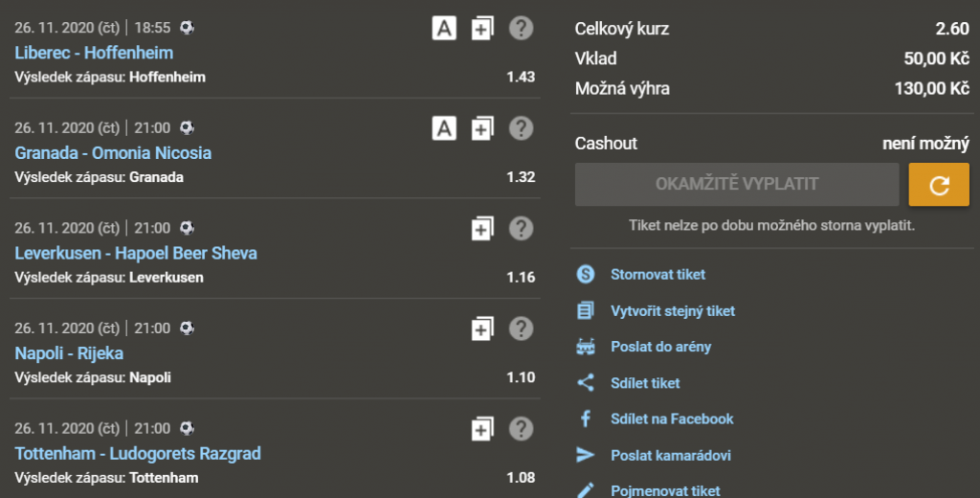Select Stornovat tiket action
The width and height of the screenshot is (980, 498).
coord(657,275)
